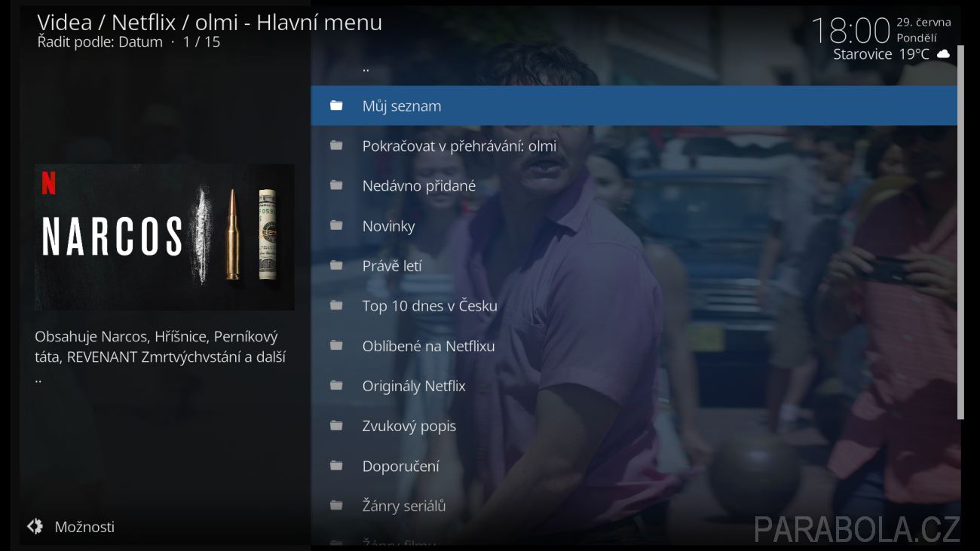
Task: Open Zvukový popis list
Action: coord(634,425)
